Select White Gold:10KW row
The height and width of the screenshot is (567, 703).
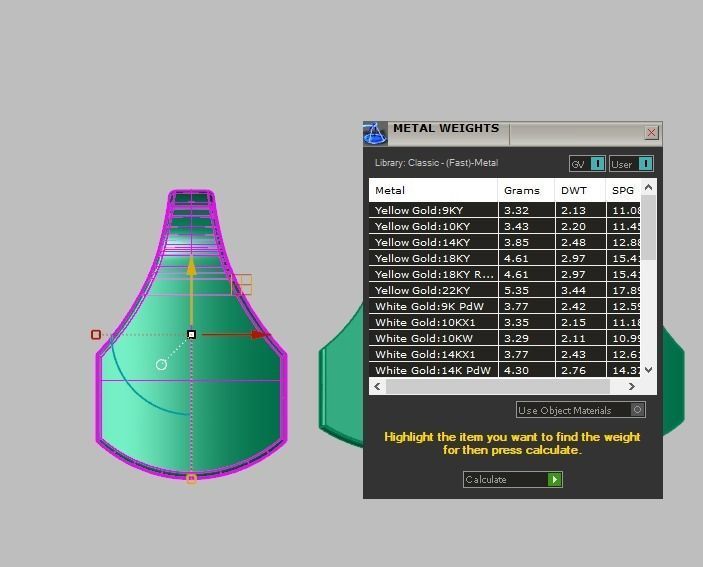coord(432,338)
